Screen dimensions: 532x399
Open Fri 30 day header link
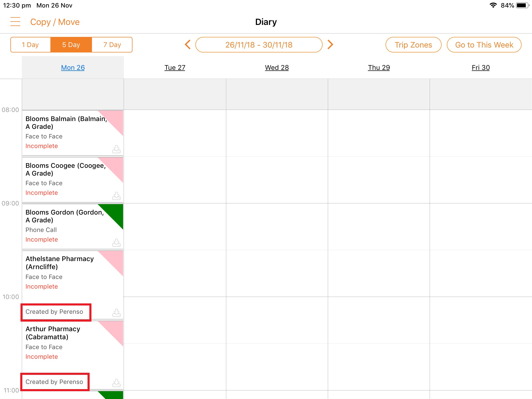tap(481, 68)
